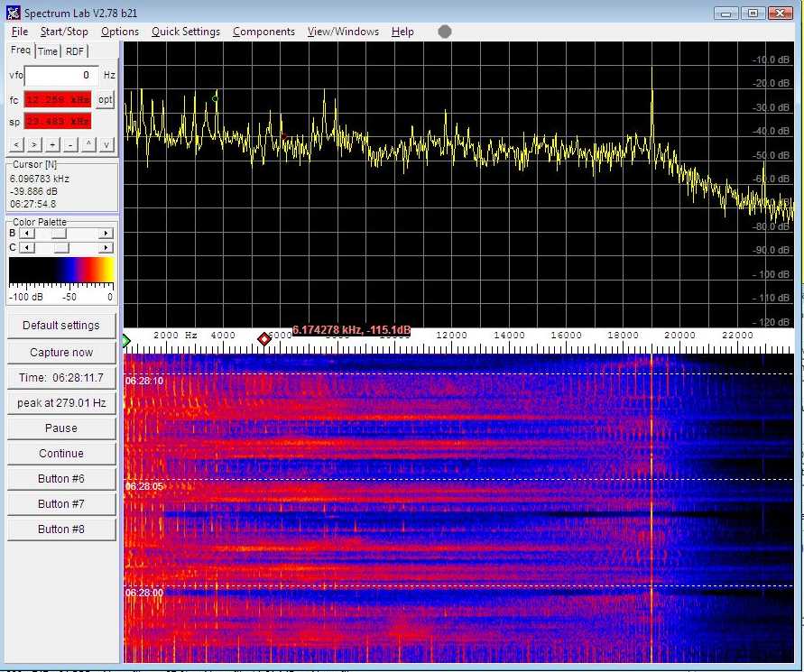
Task: Switch to the RDF tab
Action: click(74, 51)
